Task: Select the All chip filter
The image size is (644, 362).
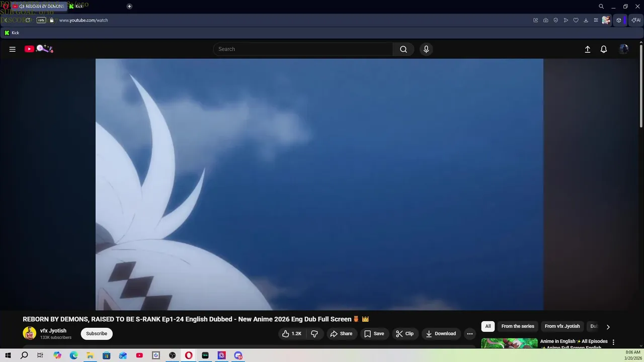Action: [488, 326]
